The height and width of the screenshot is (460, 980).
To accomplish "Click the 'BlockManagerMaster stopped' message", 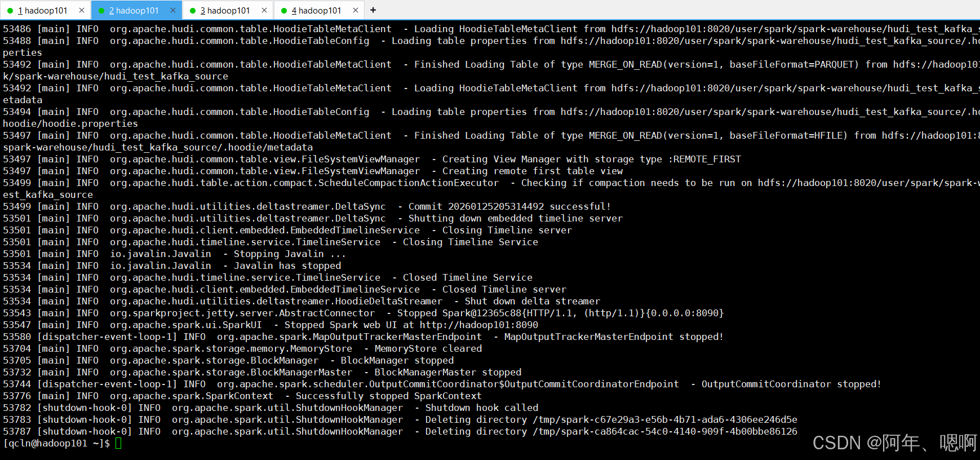I will pyautogui.click(x=448, y=372).
